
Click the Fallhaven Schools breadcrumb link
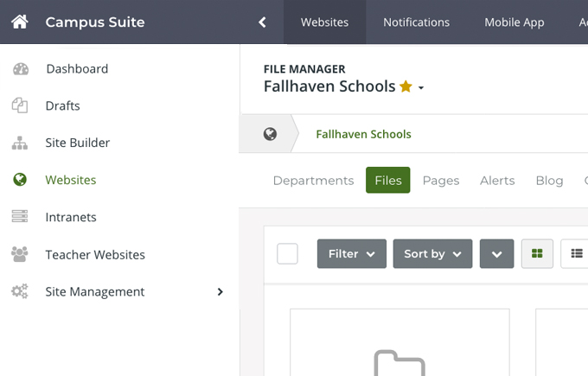pos(363,134)
